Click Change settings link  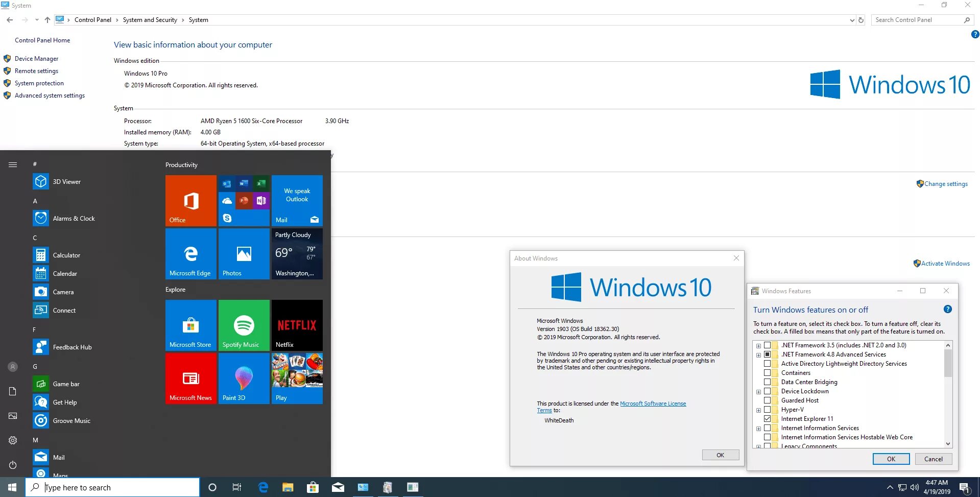tap(946, 184)
